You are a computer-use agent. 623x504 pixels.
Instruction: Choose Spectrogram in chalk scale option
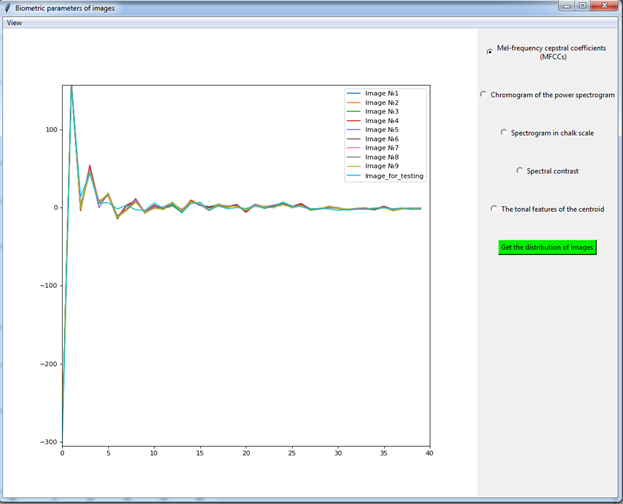(x=503, y=132)
